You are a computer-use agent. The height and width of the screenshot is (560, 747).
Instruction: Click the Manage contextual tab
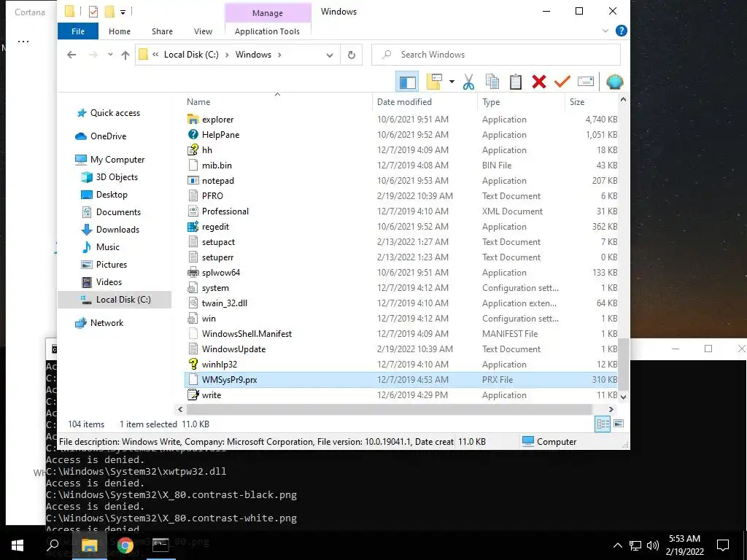[268, 13]
